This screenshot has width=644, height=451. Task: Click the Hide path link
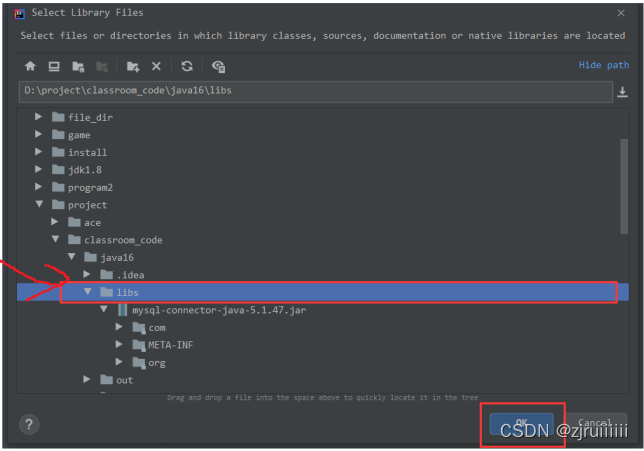coord(603,65)
